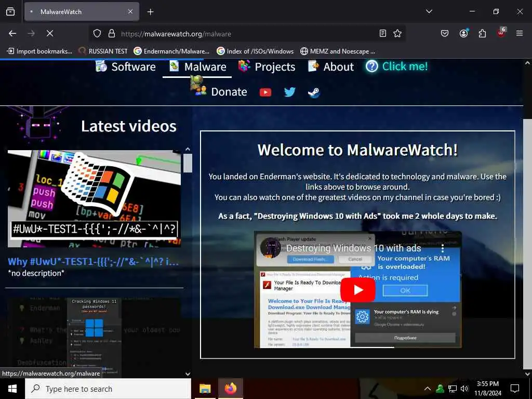This screenshot has width=532, height=399.
Task: Open YouTube embed title link
Action: (x=353, y=248)
